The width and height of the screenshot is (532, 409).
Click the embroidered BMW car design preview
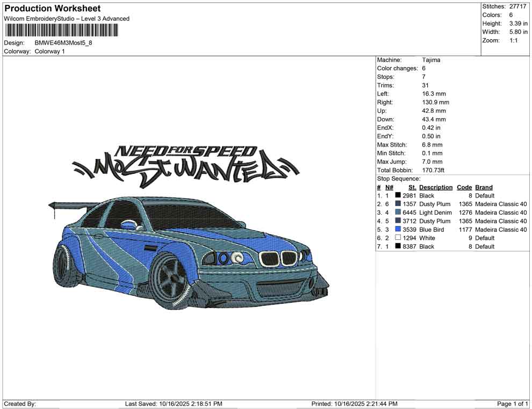point(189,252)
